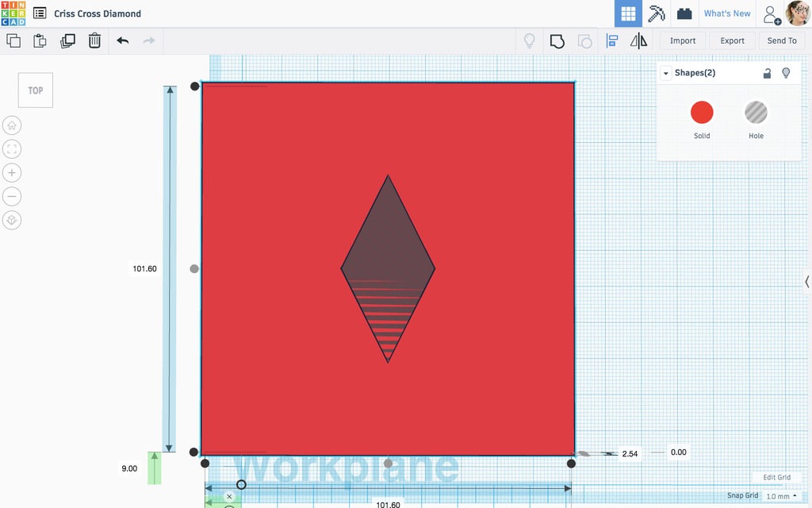Switch to 3D design grid view
The image size is (812, 508).
(628, 13)
